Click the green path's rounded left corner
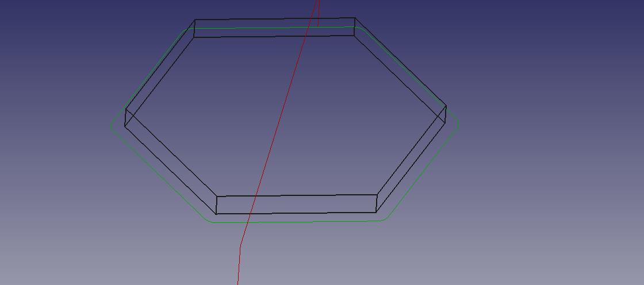Screen dimensions: 644x285 pyautogui.click(x=112, y=126)
